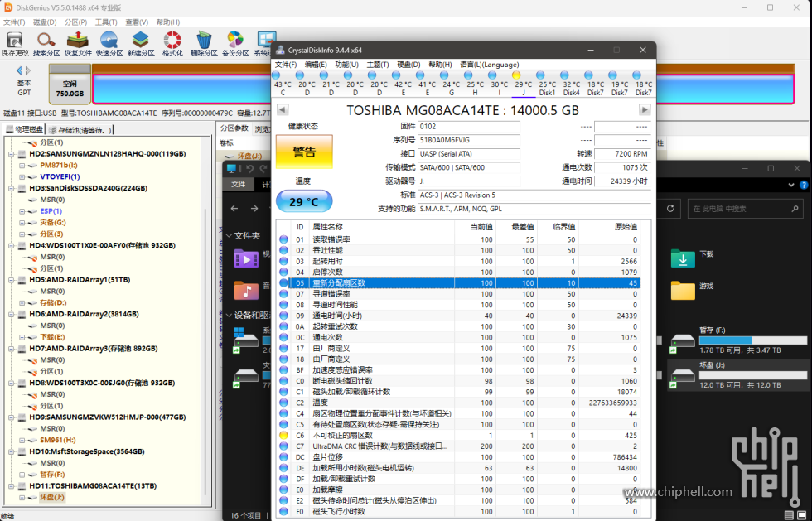This screenshot has height=521, width=812.
Task: Select 暂存 (F:) drive icon
Action: (683, 342)
